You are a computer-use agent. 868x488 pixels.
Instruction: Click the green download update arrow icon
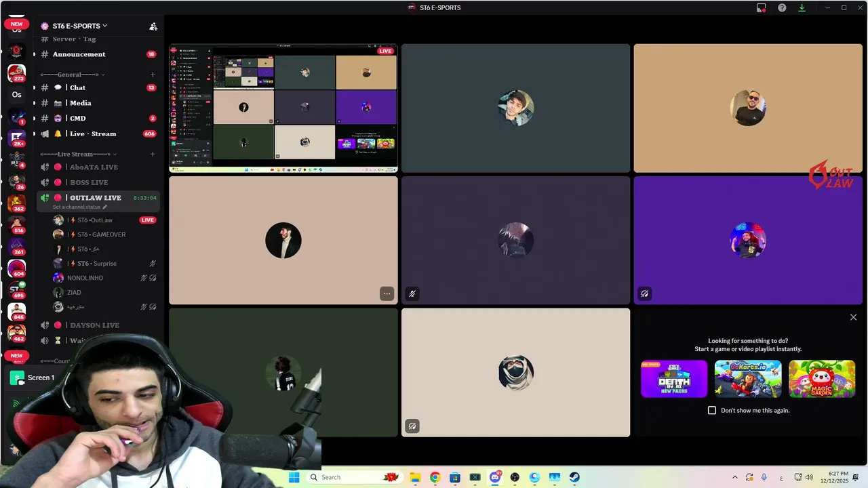802,7
